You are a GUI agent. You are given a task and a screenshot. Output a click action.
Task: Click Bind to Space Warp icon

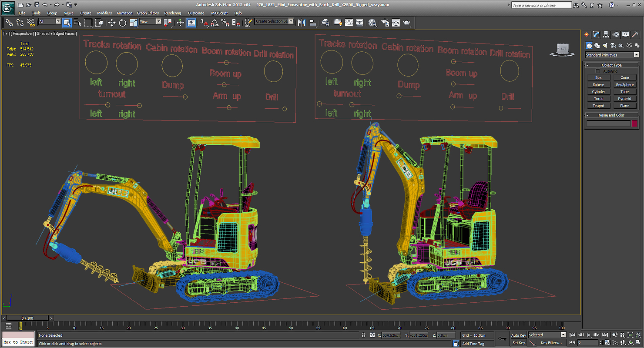coord(31,22)
